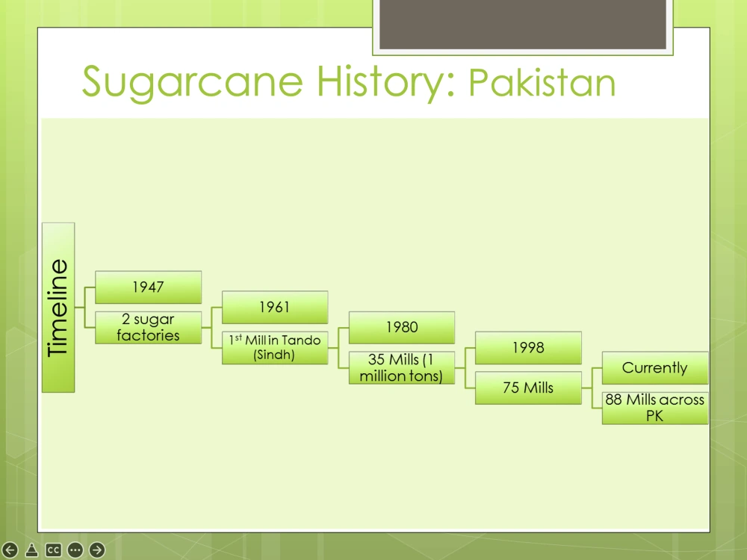This screenshot has width=747, height=560.
Task: Select the '1947' box
Action: click(x=148, y=287)
